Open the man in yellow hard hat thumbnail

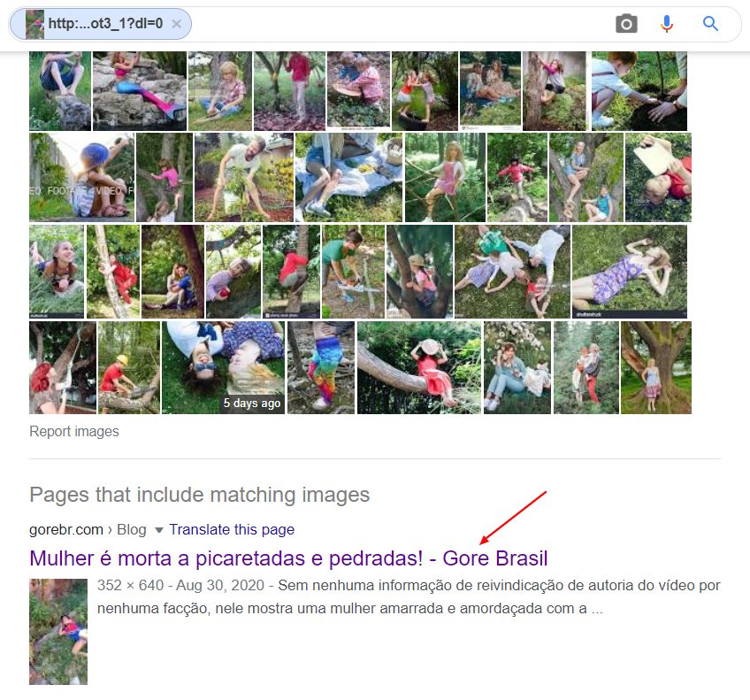coord(128,367)
